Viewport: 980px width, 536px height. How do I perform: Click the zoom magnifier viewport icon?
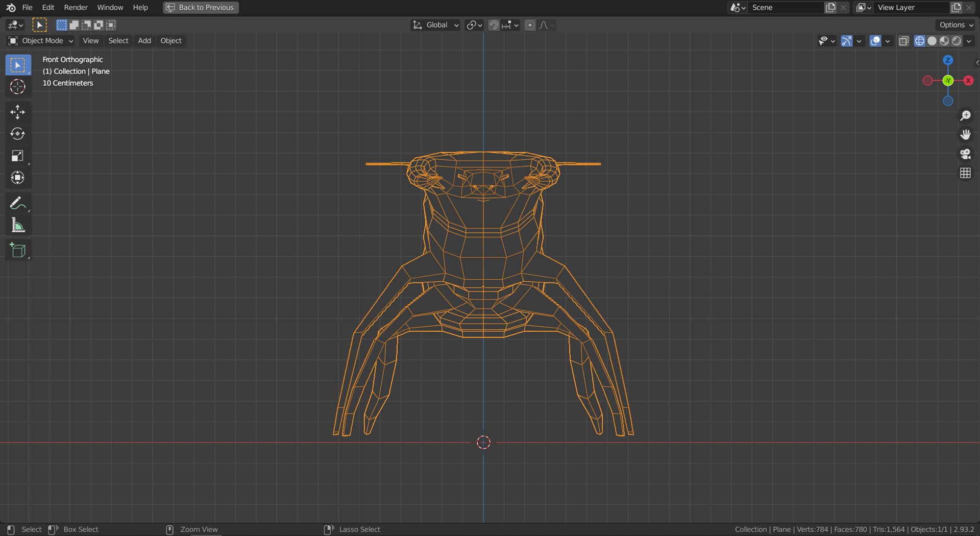pyautogui.click(x=965, y=116)
